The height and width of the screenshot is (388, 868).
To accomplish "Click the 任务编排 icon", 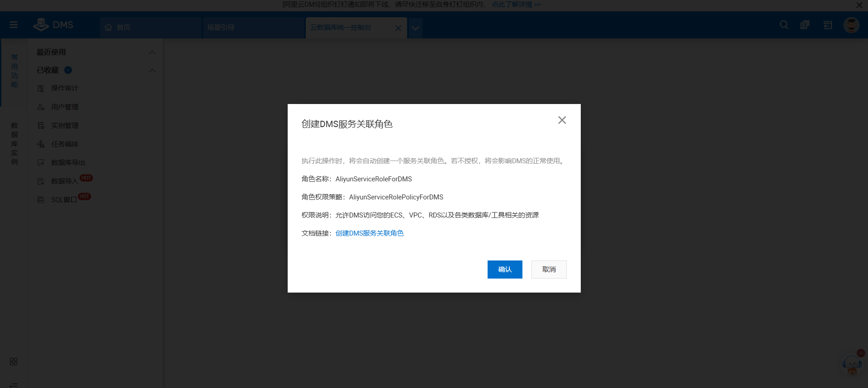I will tap(41, 144).
